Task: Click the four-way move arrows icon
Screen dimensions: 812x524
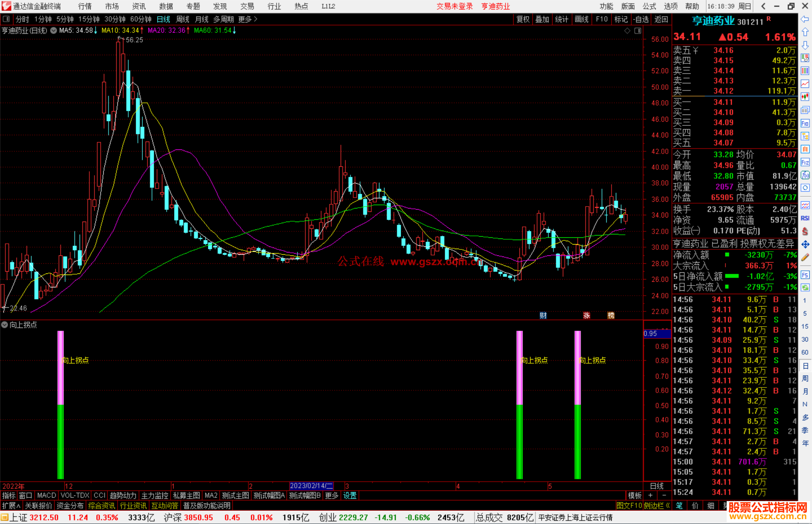Action: point(805,245)
